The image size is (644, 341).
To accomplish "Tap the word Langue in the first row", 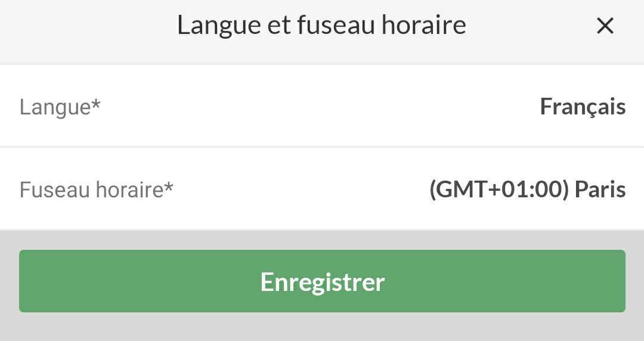I will (x=55, y=107).
